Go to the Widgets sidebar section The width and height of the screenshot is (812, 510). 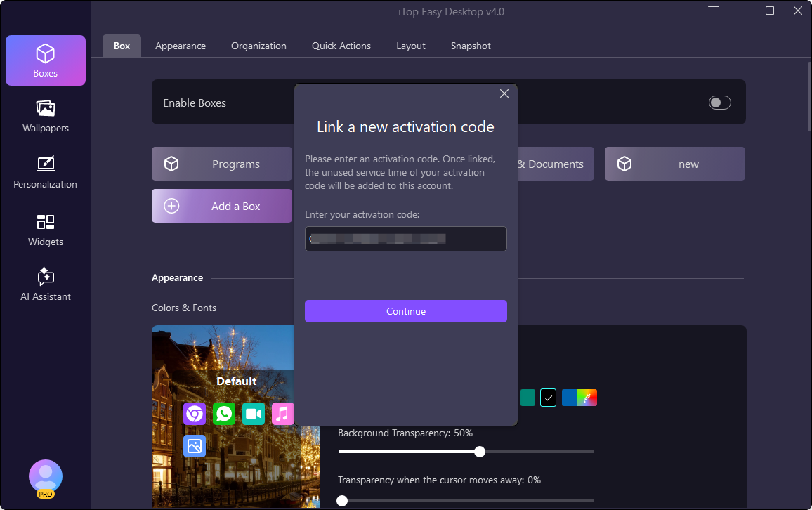pyautogui.click(x=46, y=230)
